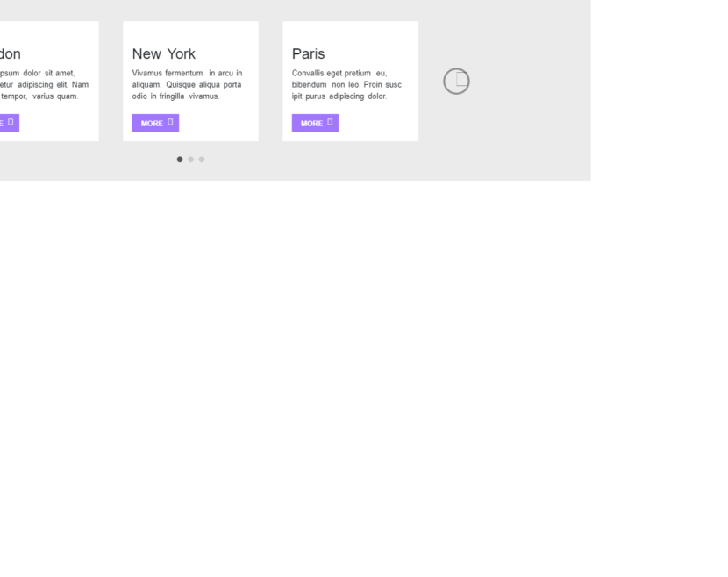Open the MORE button on New York card

click(x=155, y=123)
